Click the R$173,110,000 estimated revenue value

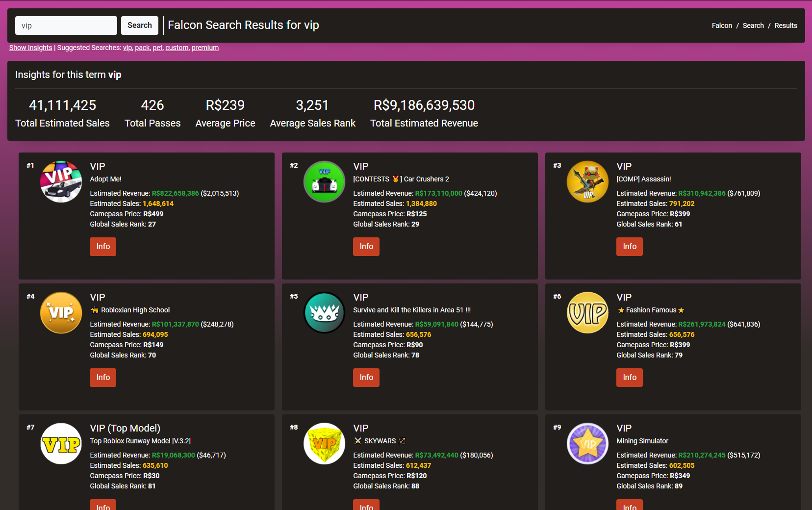[x=438, y=193]
